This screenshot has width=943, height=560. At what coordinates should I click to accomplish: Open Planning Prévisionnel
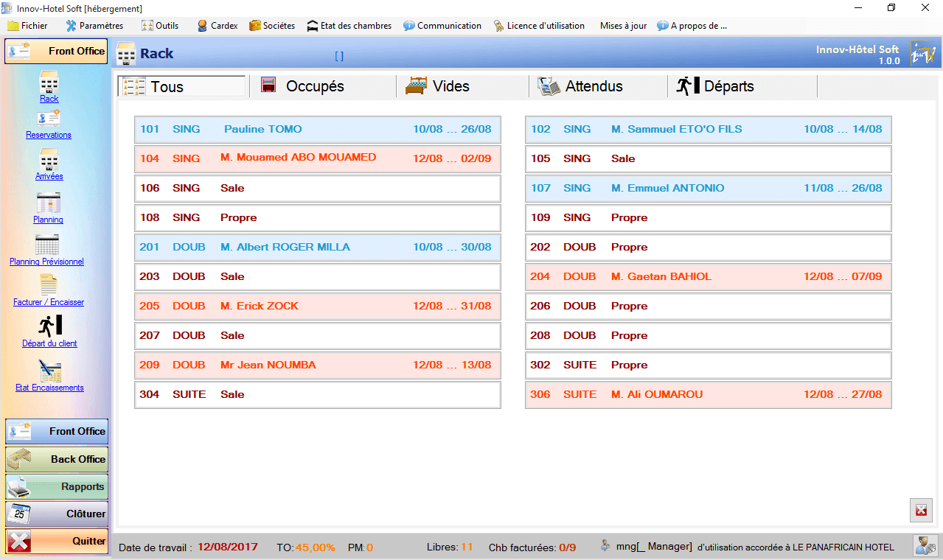[x=49, y=251]
